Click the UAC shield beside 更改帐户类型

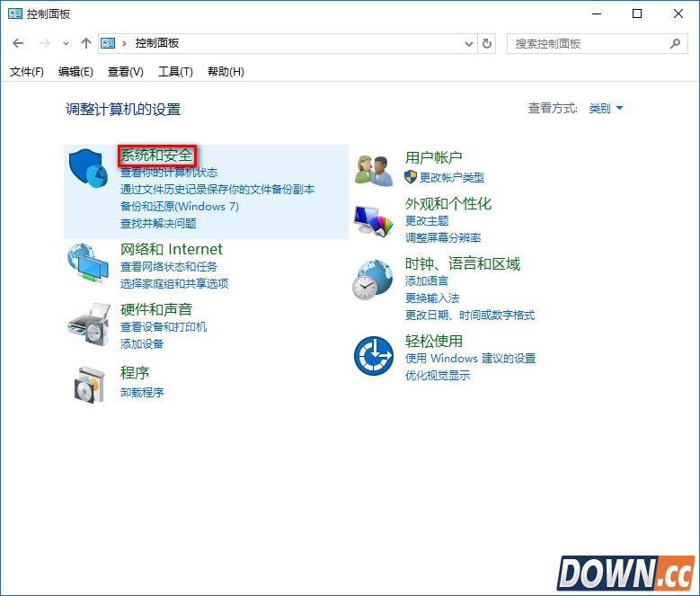tap(411, 177)
